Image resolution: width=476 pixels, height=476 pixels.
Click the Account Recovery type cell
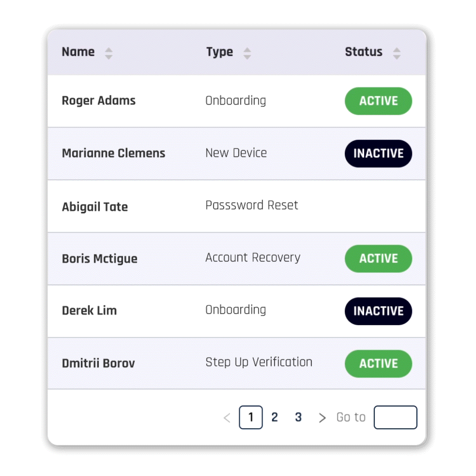pyautogui.click(x=253, y=257)
